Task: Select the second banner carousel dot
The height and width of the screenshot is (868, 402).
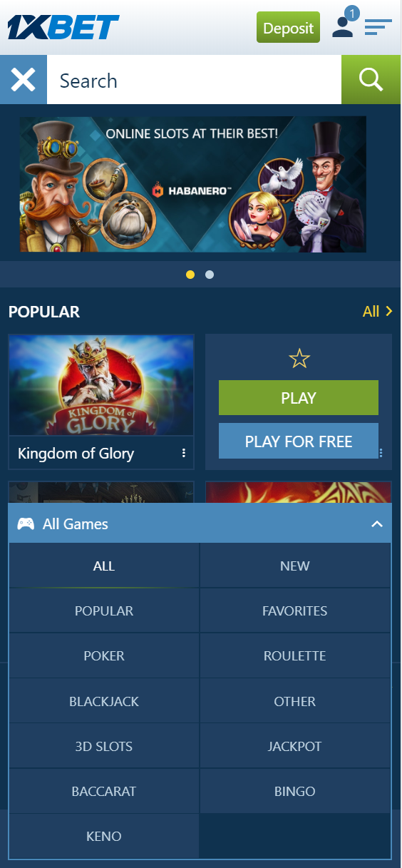Action: 210,275
